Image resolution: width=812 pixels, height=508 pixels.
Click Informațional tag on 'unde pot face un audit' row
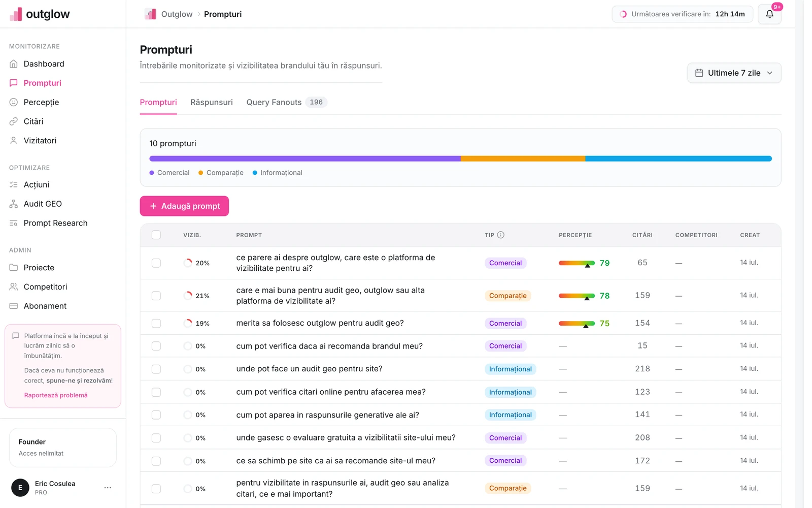click(x=510, y=369)
